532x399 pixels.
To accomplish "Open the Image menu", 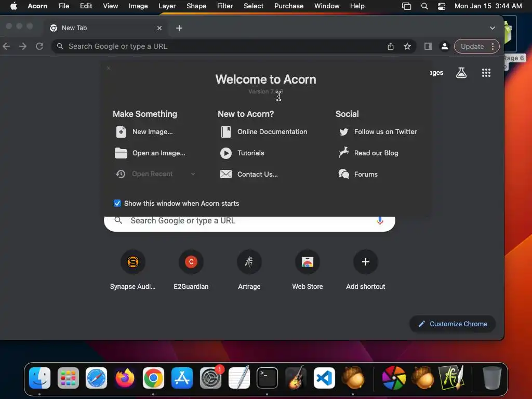I will click(x=138, y=6).
